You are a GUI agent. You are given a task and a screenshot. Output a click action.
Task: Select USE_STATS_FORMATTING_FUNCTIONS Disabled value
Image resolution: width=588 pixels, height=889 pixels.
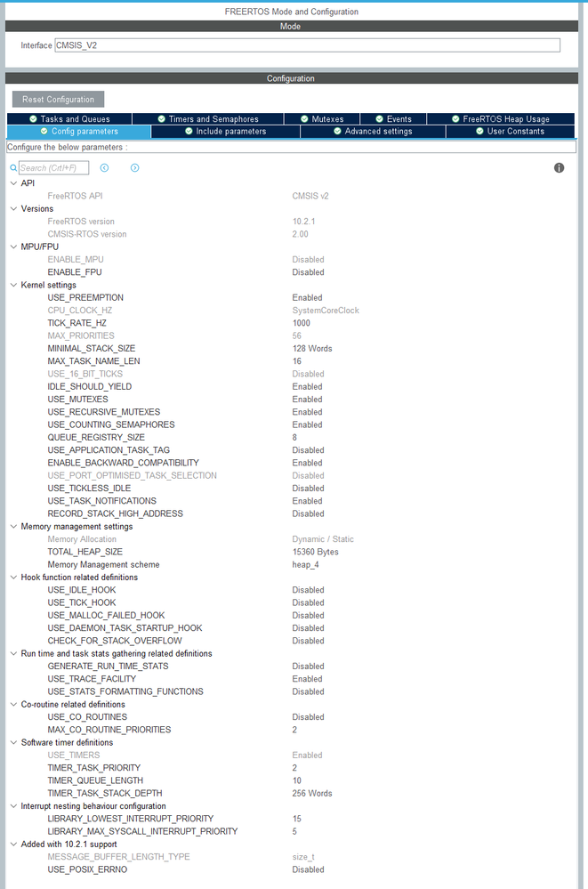308,691
